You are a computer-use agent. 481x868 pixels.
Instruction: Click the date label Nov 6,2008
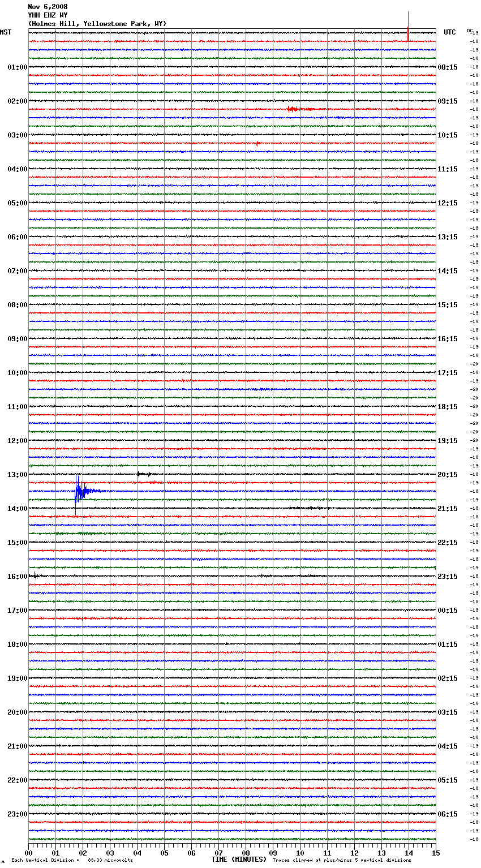(x=48, y=7)
